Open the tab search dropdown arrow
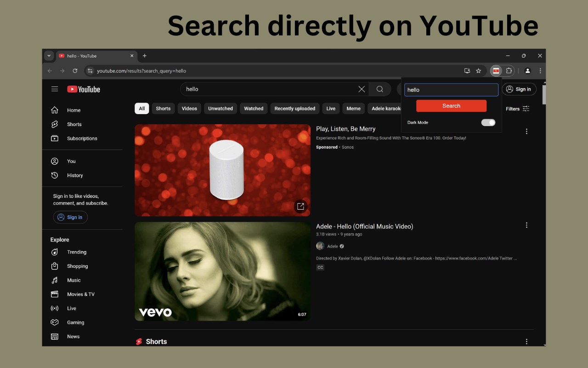 pyautogui.click(x=49, y=56)
